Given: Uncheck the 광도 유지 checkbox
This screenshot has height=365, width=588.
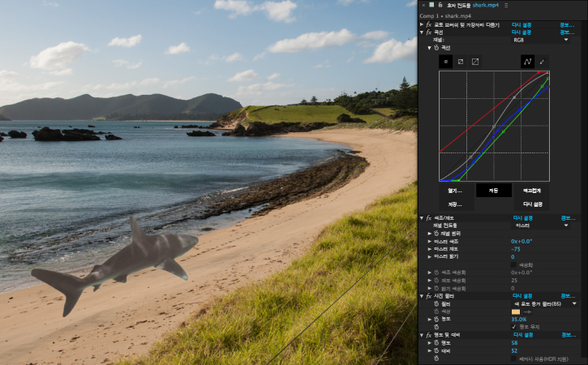Looking at the screenshot, I should click(514, 327).
